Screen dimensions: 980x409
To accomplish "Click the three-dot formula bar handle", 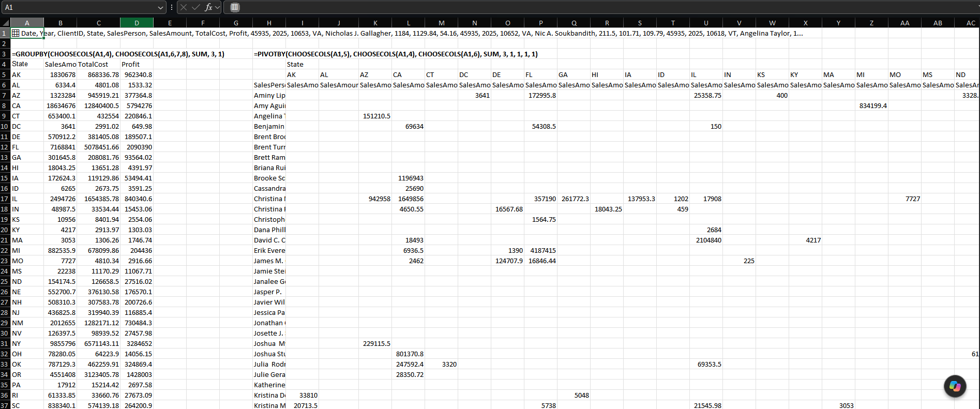I will 172,7.
